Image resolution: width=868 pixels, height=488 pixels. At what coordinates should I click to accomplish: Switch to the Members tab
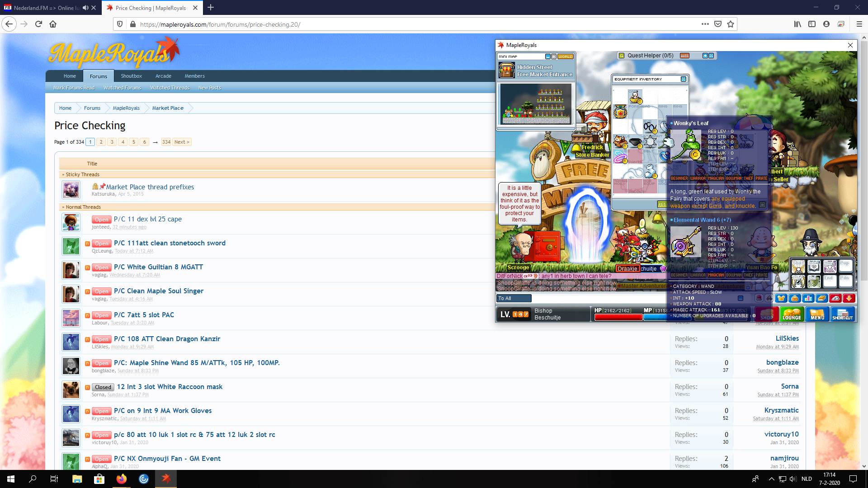(194, 76)
